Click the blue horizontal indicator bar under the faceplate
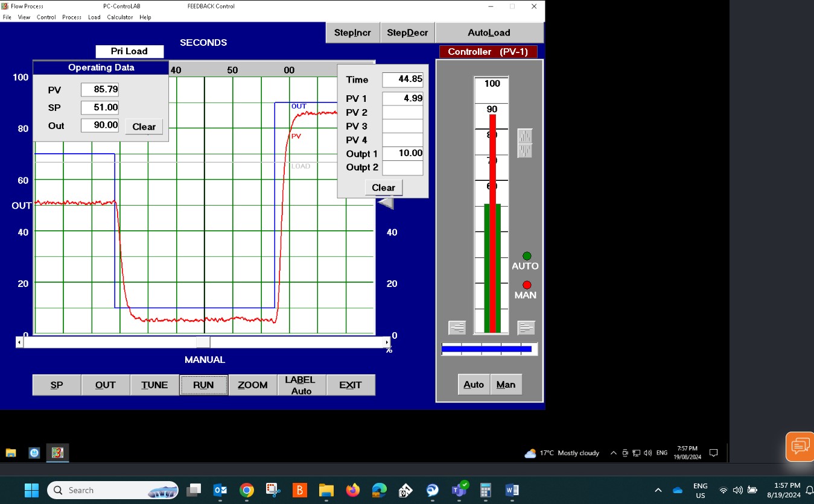This screenshot has height=504, width=814. click(489, 348)
